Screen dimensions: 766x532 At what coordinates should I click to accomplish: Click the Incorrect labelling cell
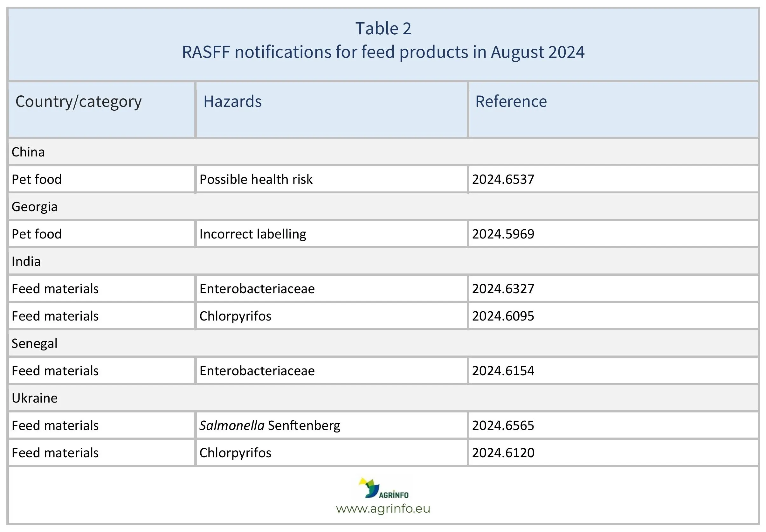pyautogui.click(x=332, y=234)
